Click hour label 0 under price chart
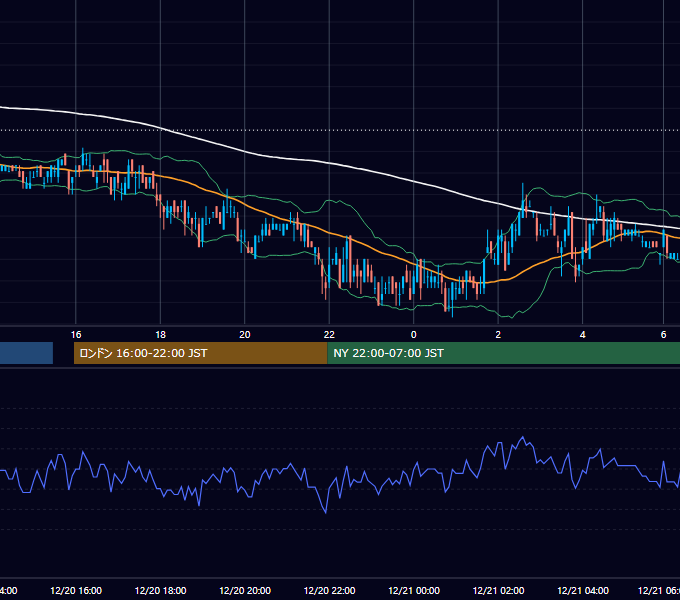Image resolution: width=680 pixels, height=600 pixels. click(x=414, y=335)
